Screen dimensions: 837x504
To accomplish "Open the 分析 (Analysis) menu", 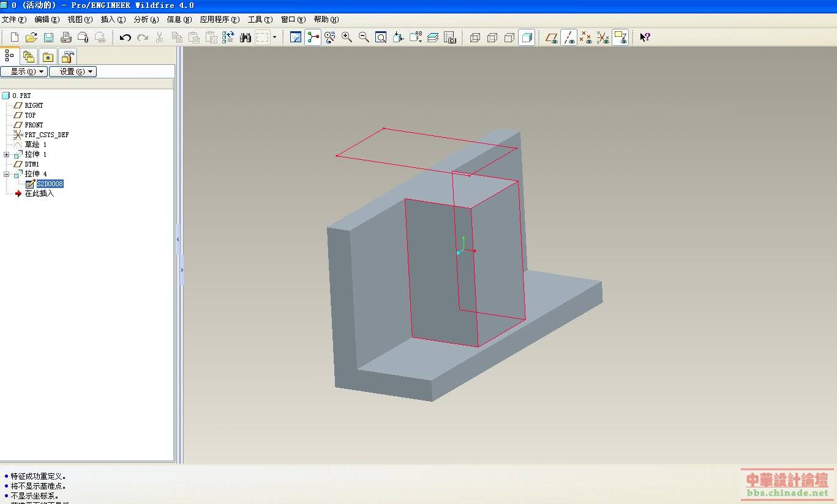I will pyautogui.click(x=146, y=20).
